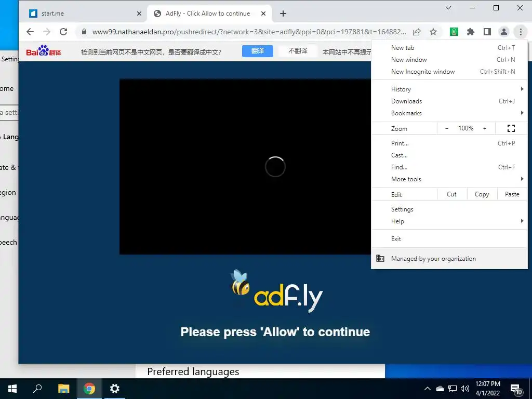Select Print... in the Chrome menu
The height and width of the screenshot is (399, 532).
[x=449, y=143]
